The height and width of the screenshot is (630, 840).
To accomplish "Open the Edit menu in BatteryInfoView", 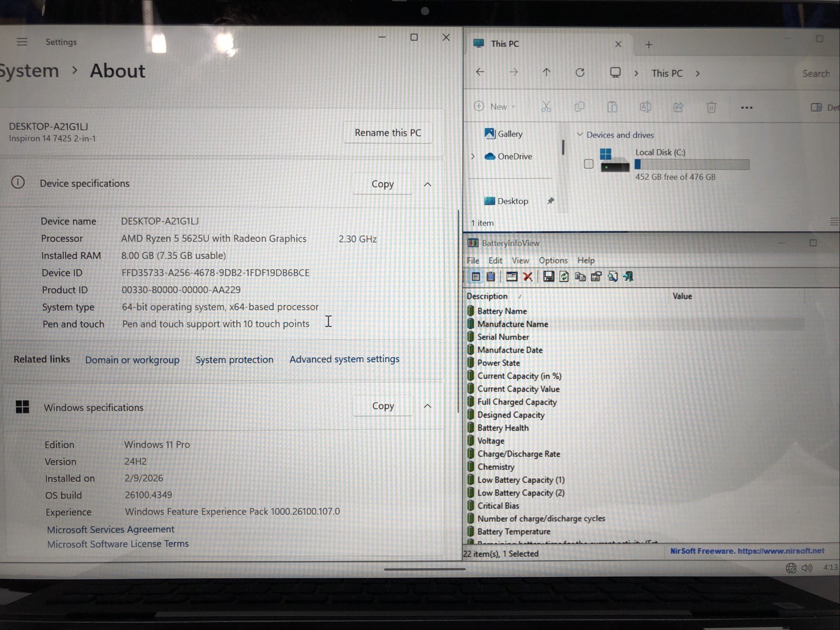I will pyautogui.click(x=495, y=260).
